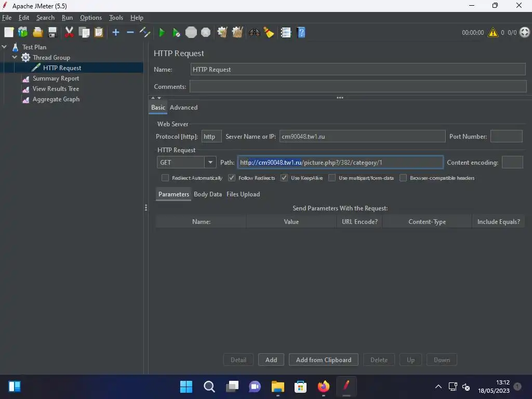The width and height of the screenshot is (532, 399).
Task: Open the Search menu
Action: (46, 18)
